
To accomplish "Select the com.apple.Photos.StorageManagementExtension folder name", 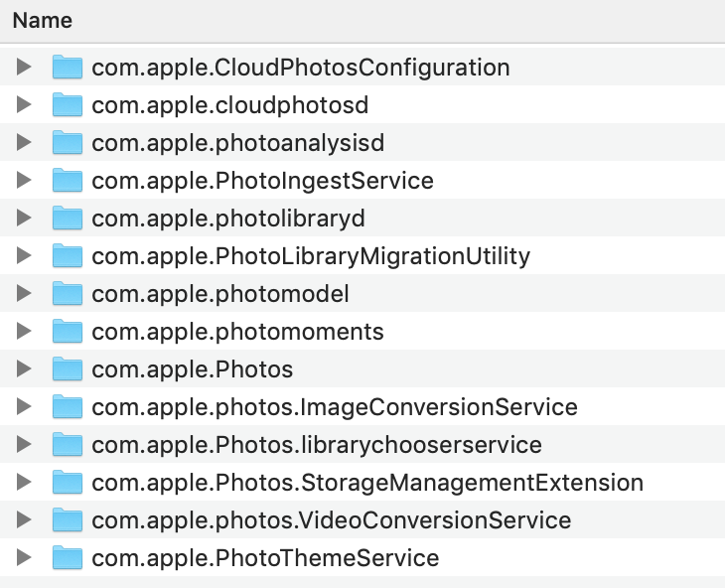I will (367, 483).
